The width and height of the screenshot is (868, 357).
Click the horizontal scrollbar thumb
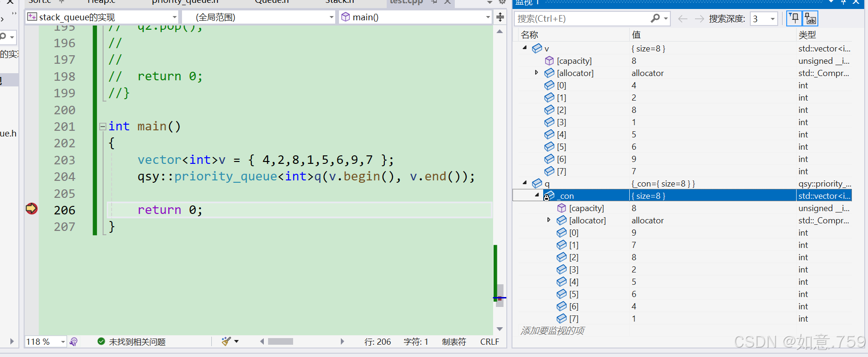click(280, 341)
